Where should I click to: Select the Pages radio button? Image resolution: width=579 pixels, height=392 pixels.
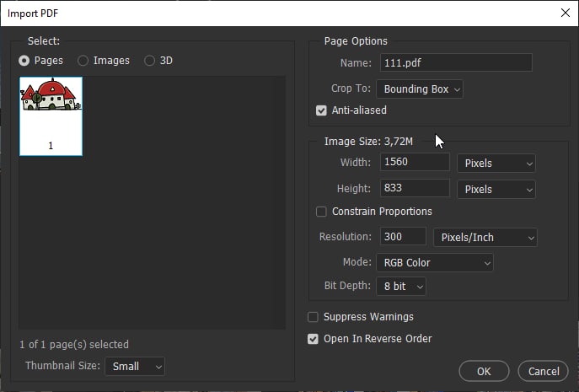[x=24, y=61]
